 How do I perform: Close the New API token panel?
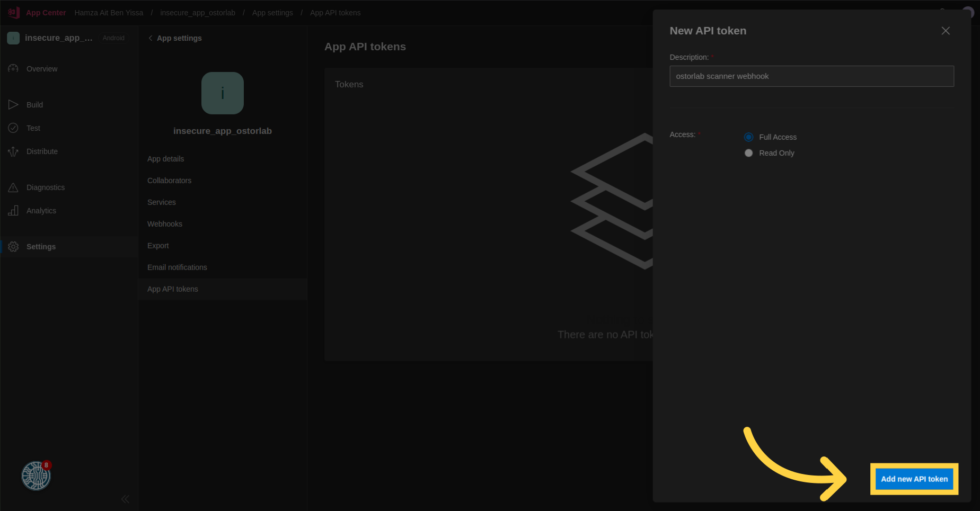[945, 31]
